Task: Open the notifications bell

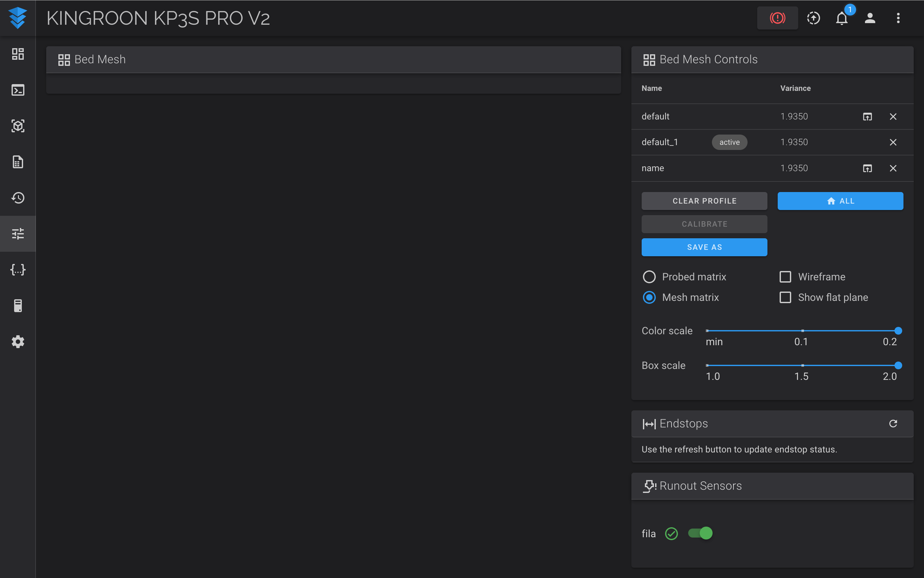Action: (842, 18)
